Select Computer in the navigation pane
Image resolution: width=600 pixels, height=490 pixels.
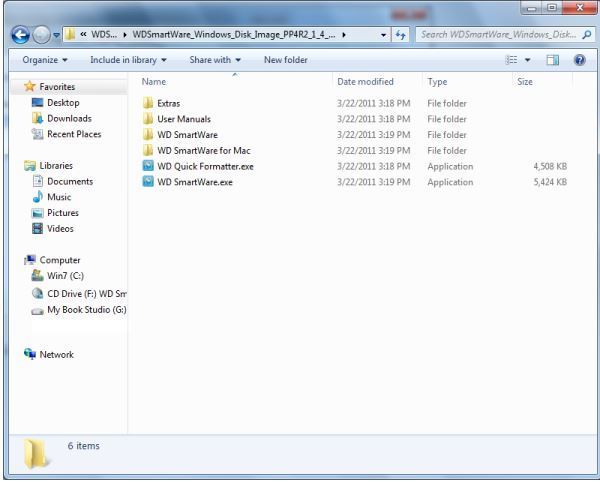[x=60, y=260]
